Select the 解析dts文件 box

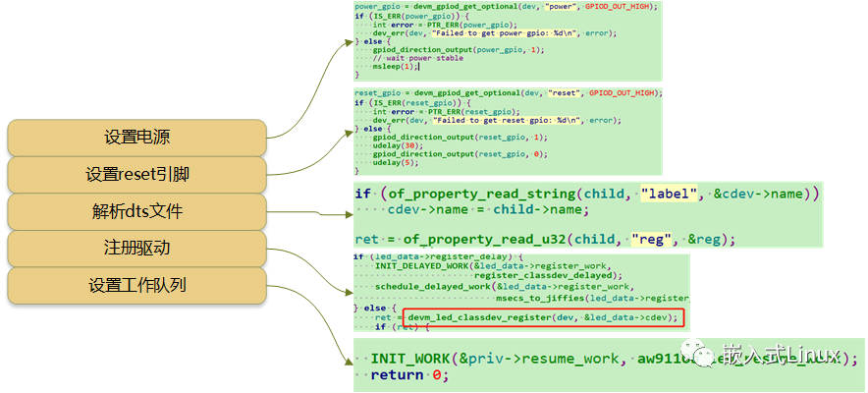click(136, 212)
